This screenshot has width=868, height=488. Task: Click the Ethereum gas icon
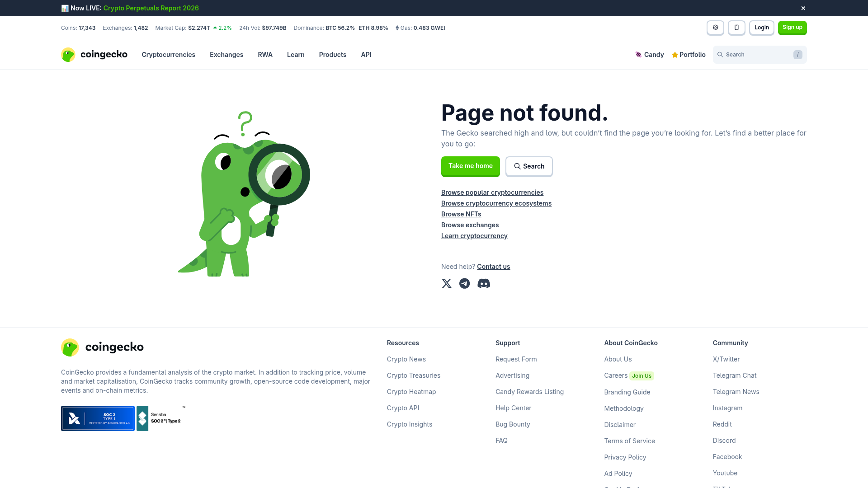click(397, 28)
